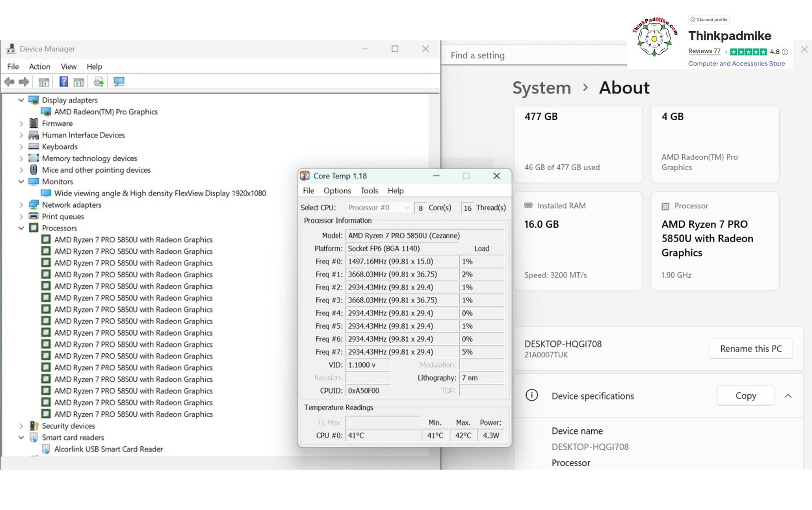Screen dimensions: 812x510
Task: Click the Back arrow in Device Manager toolbar
Action: tap(9, 82)
